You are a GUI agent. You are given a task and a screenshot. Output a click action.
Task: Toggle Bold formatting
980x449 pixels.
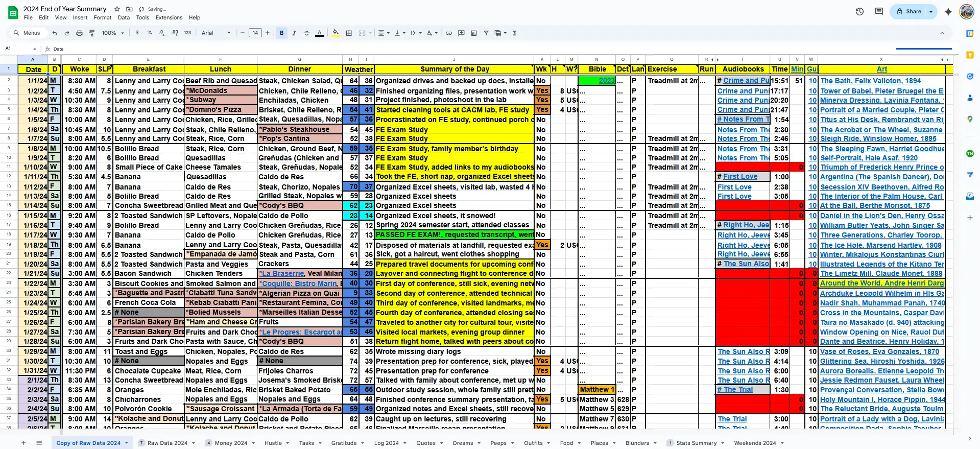tap(281, 33)
